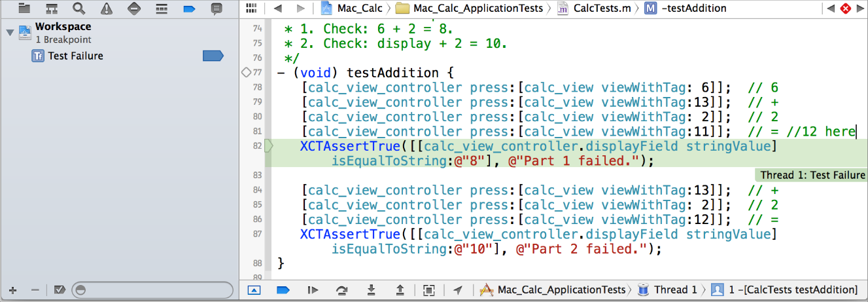This screenshot has width=868, height=302.
Task: Open the Thread 1 debug bar menu
Action: point(667,290)
